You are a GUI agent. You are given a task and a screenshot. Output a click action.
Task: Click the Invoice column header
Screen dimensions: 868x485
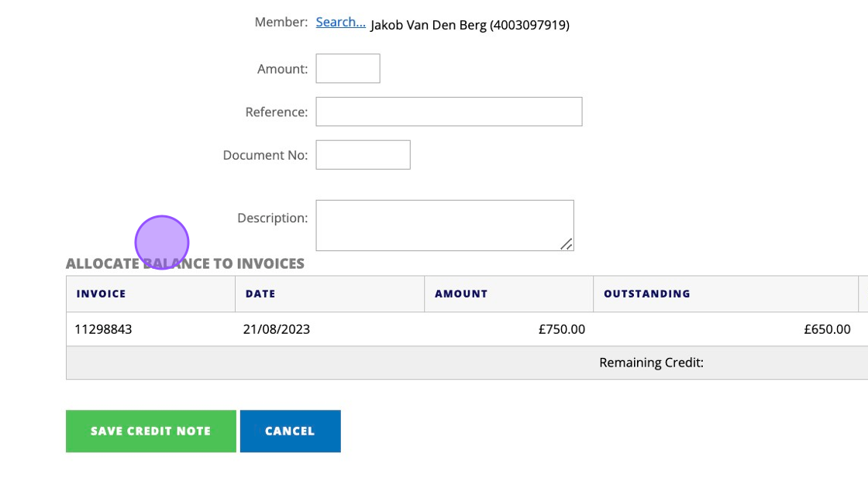coord(101,294)
